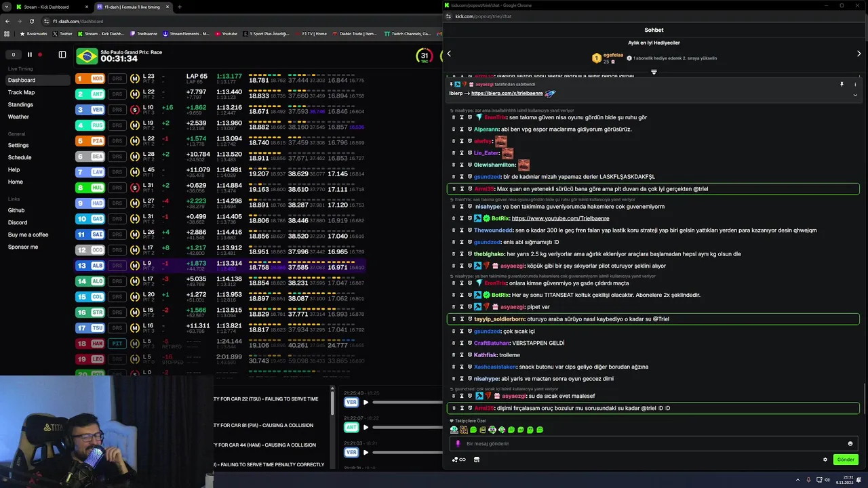868x488 pixels.
Task: Open the StreamElements bookmark
Action: coord(186,33)
